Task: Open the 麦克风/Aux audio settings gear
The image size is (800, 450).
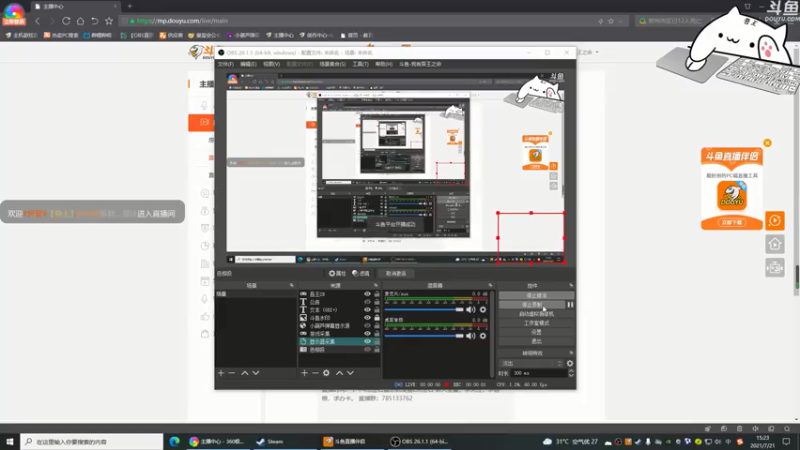Action: click(x=483, y=310)
